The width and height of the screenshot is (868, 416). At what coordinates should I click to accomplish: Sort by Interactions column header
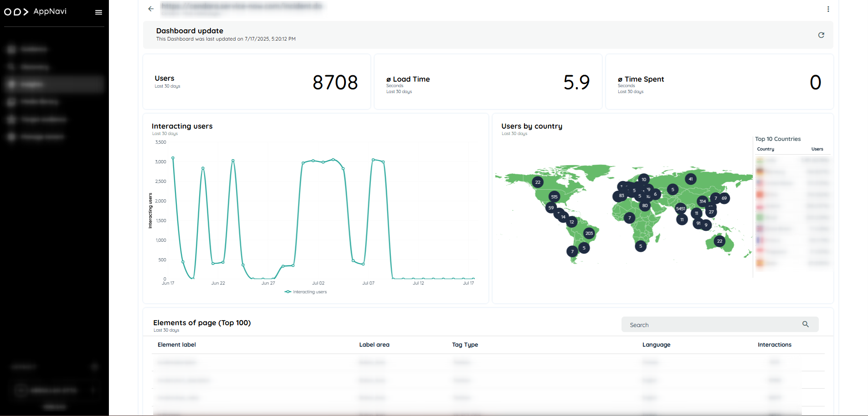point(774,345)
